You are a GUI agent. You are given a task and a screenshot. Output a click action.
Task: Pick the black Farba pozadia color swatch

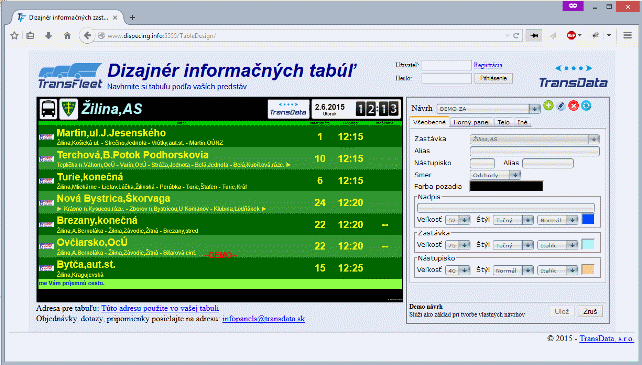click(506, 186)
